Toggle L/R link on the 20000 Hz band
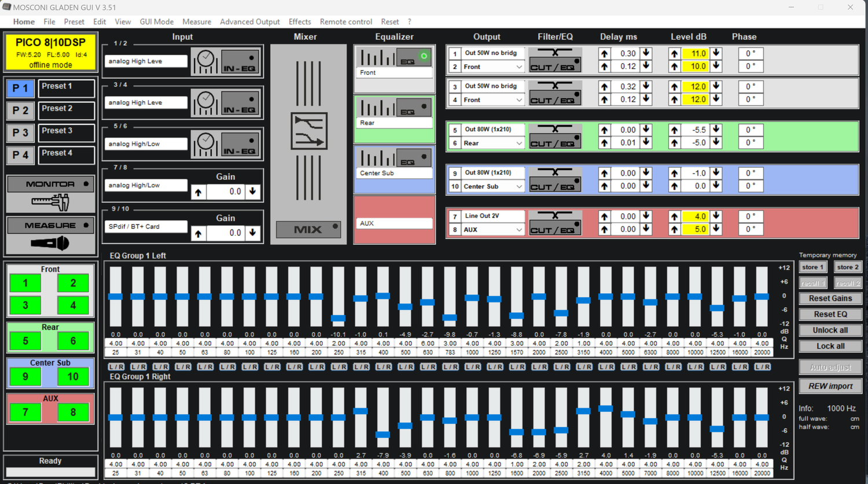 (x=763, y=366)
